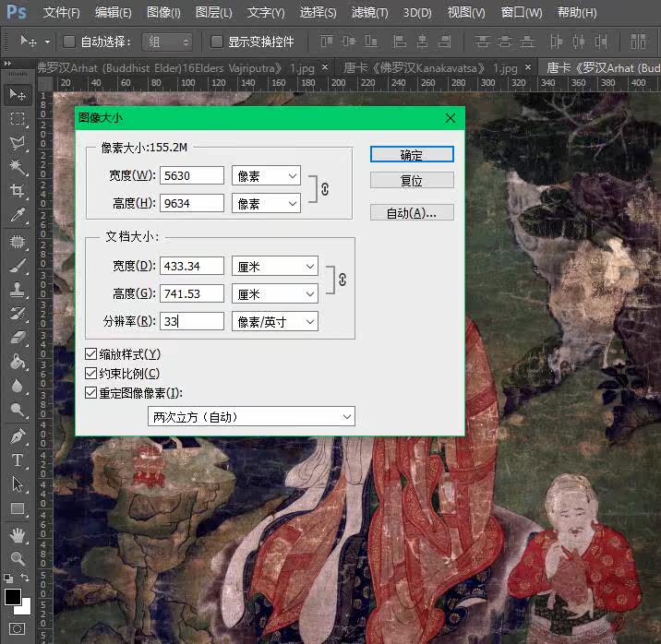The width and height of the screenshot is (661, 644).
Task: Select the Spot Healing Brush tool
Action: (18, 242)
